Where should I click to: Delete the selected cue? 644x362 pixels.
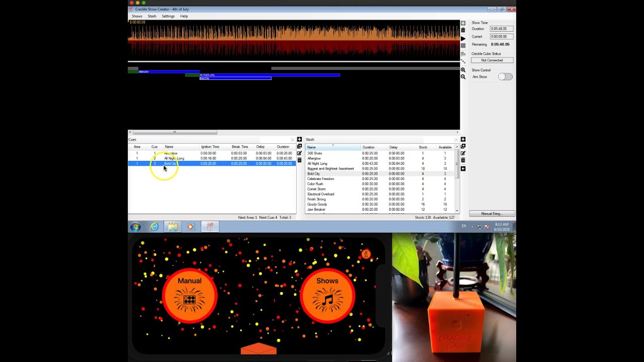click(x=299, y=160)
